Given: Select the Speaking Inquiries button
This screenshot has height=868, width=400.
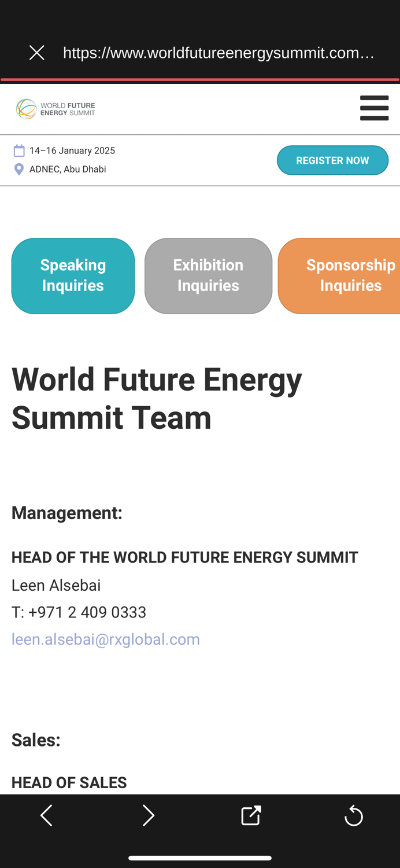Looking at the screenshot, I should coord(73,275).
